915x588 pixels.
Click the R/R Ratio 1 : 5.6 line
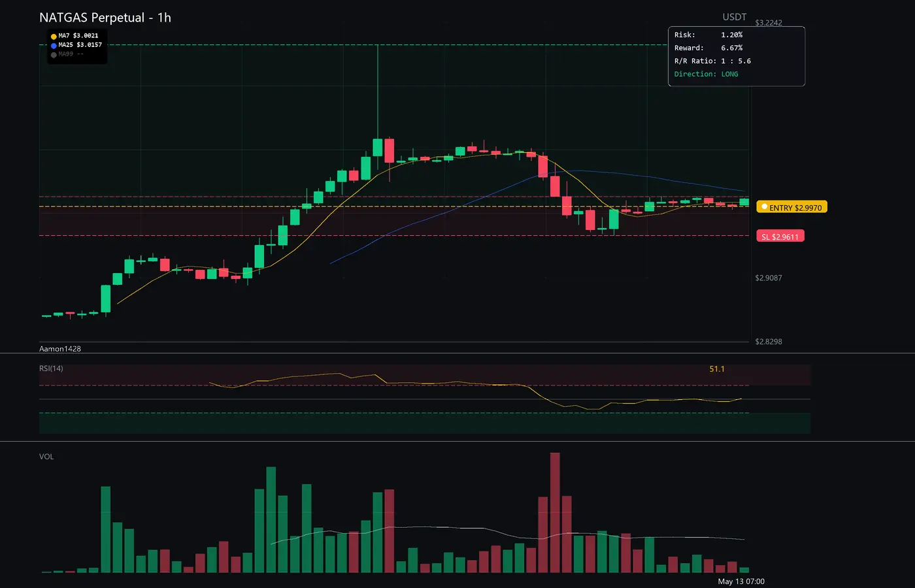pos(713,61)
